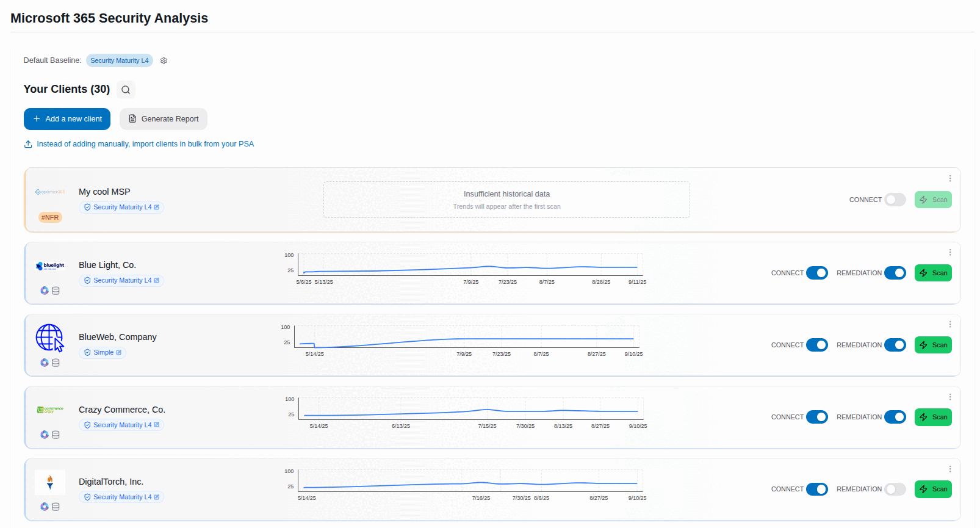Click the database icon under Crazy Commerce
980x528 pixels.
click(x=56, y=435)
